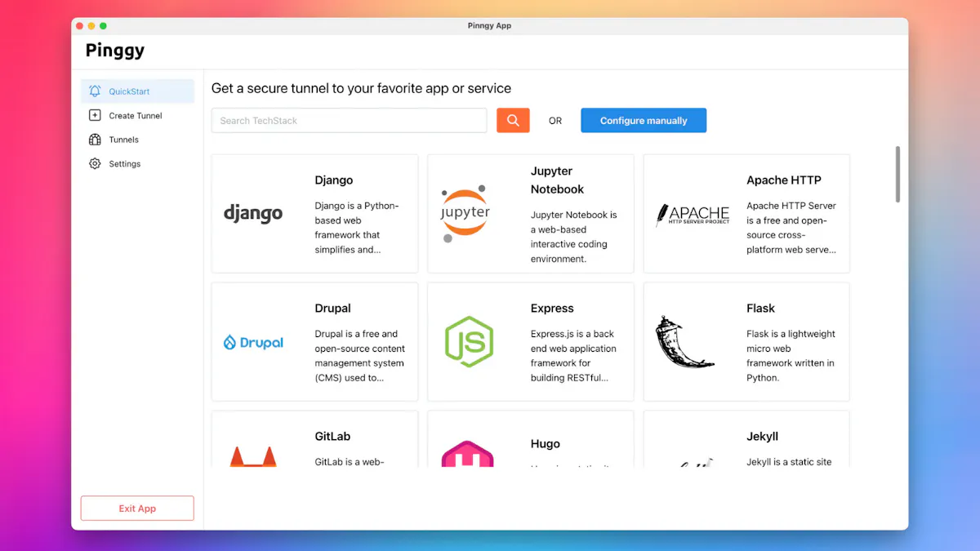Screen dimensions: 980x551
Task: Go to Create Tunnel page
Action: point(137,116)
